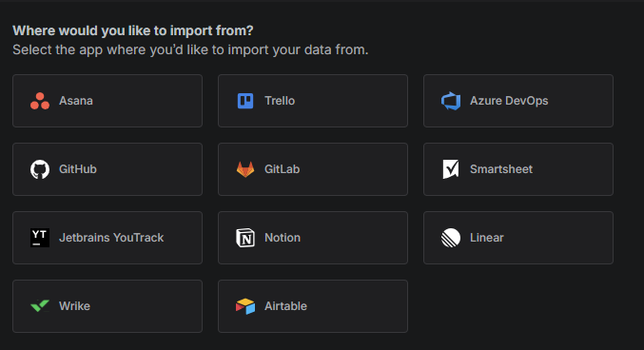The width and height of the screenshot is (644, 350).
Task: Click the Smartsheet checkmark icon
Action: pos(451,169)
